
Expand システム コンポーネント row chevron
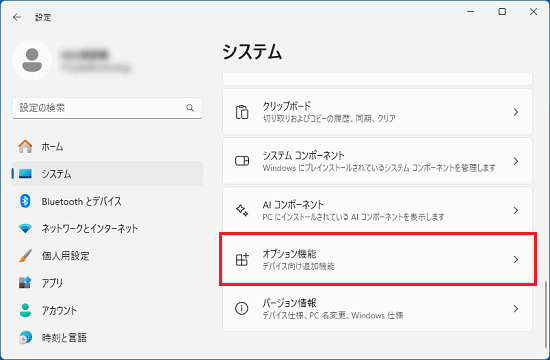pyautogui.click(x=516, y=161)
